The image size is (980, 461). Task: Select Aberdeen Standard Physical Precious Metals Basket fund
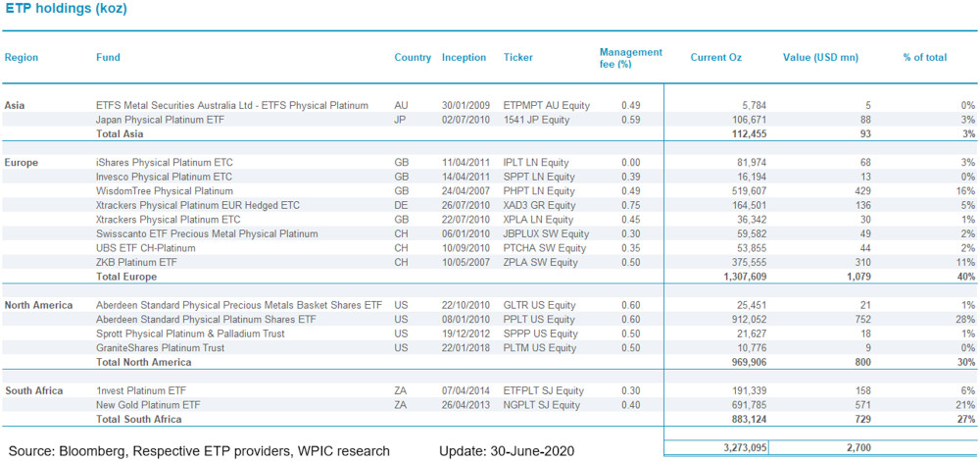[x=239, y=305]
